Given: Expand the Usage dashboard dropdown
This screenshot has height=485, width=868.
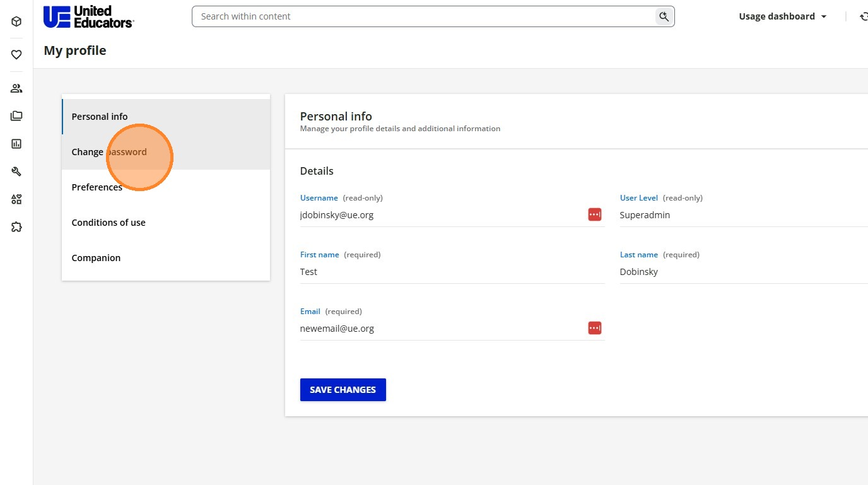Looking at the screenshot, I should point(783,16).
